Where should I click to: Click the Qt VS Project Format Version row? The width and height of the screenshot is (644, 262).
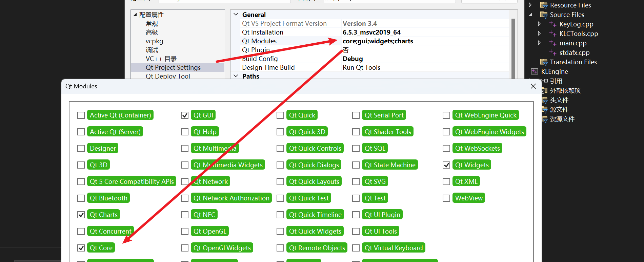pyautogui.click(x=374, y=24)
